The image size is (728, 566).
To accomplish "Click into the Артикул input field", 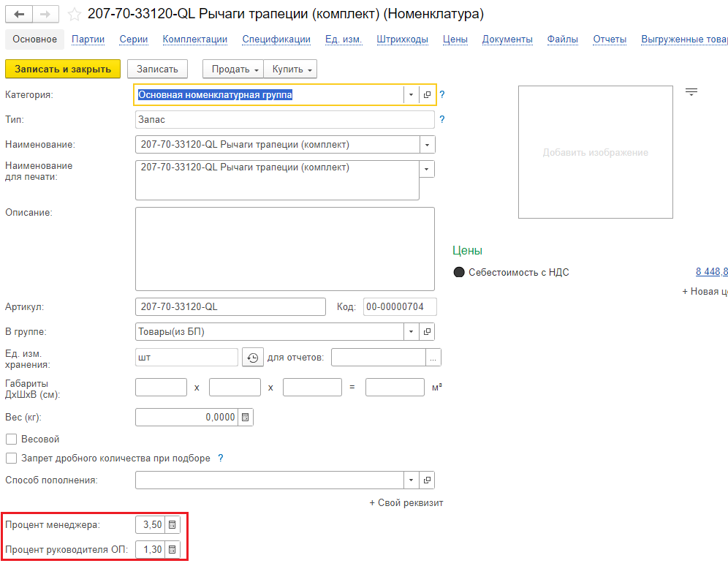I will point(230,307).
